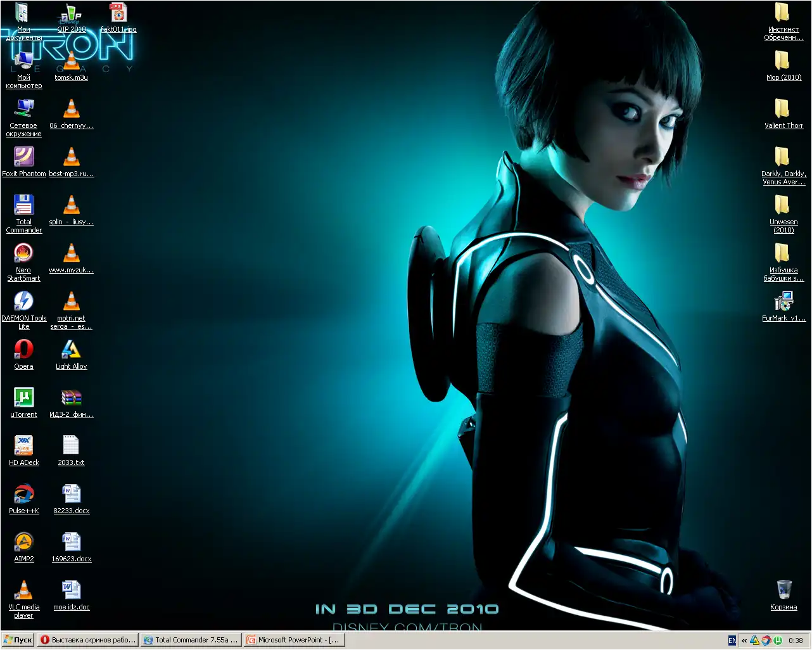Open the Opera browser desktop icon

pyautogui.click(x=23, y=350)
